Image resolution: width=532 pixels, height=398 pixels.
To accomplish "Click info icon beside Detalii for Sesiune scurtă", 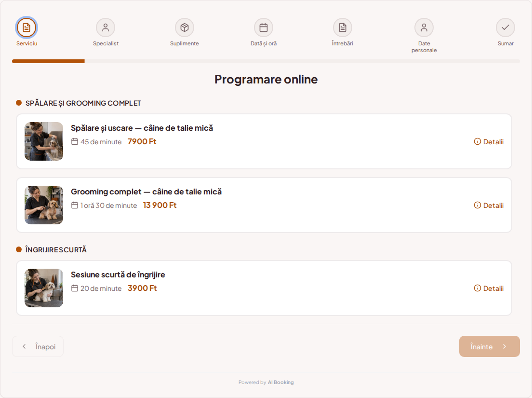I will [478, 288].
